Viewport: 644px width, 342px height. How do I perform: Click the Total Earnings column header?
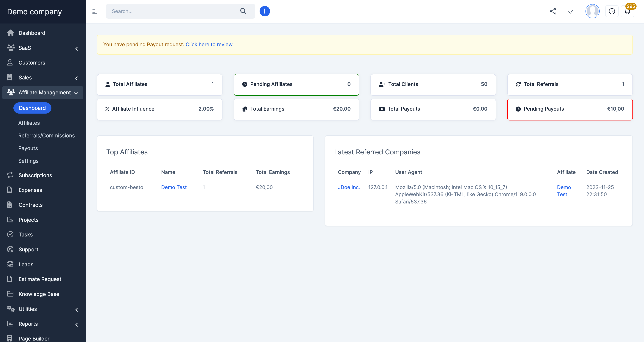[x=273, y=172]
